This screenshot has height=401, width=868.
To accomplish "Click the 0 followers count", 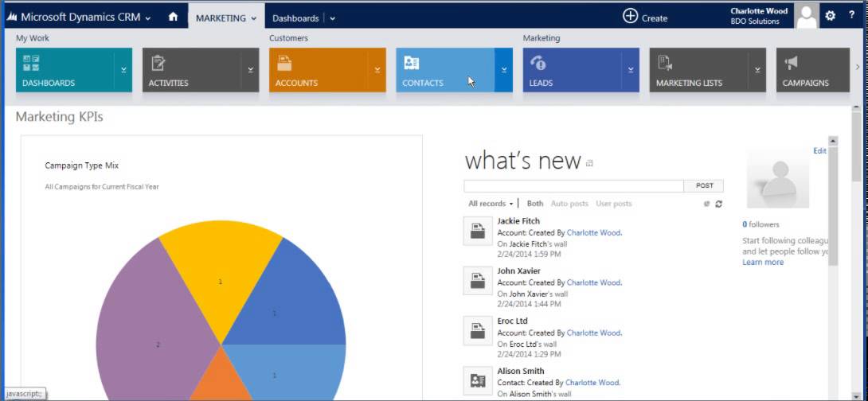I will point(760,224).
